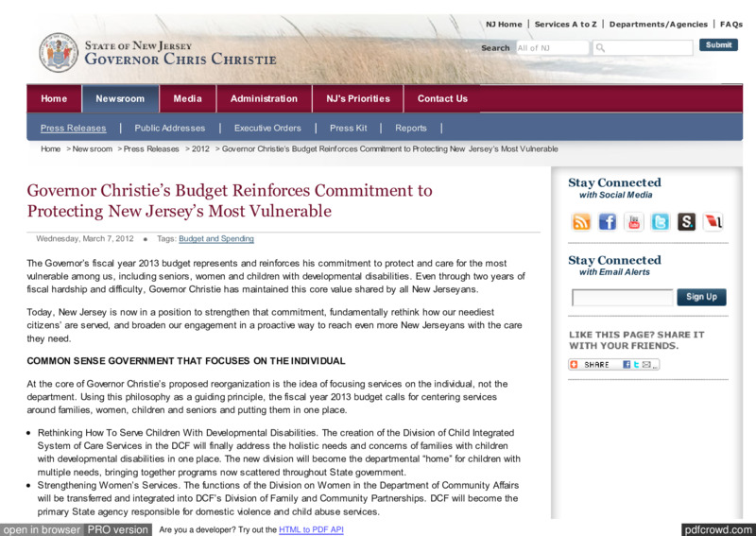The width and height of the screenshot is (756, 536).
Task: Click open in browser footer button
Action: (x=42, y=529)
